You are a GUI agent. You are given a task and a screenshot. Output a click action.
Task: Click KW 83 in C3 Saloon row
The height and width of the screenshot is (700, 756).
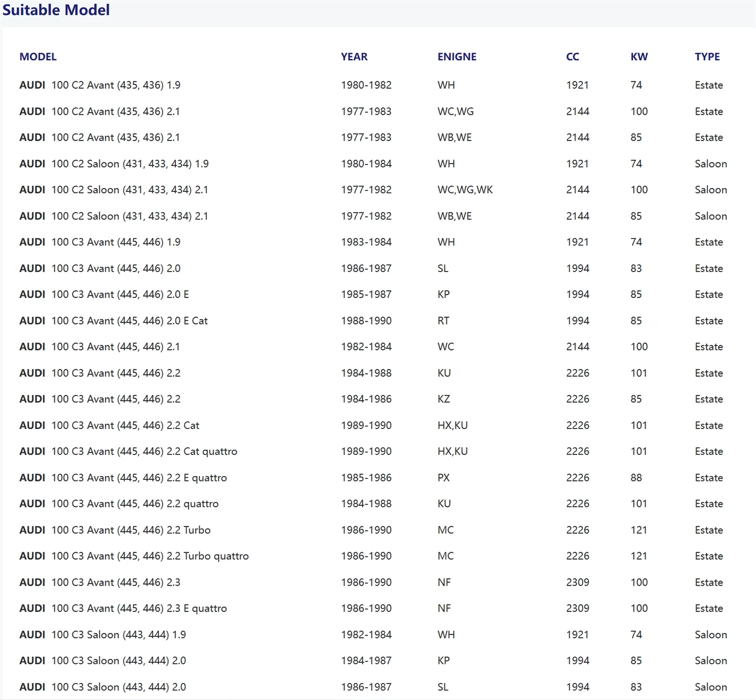[636, 687]
